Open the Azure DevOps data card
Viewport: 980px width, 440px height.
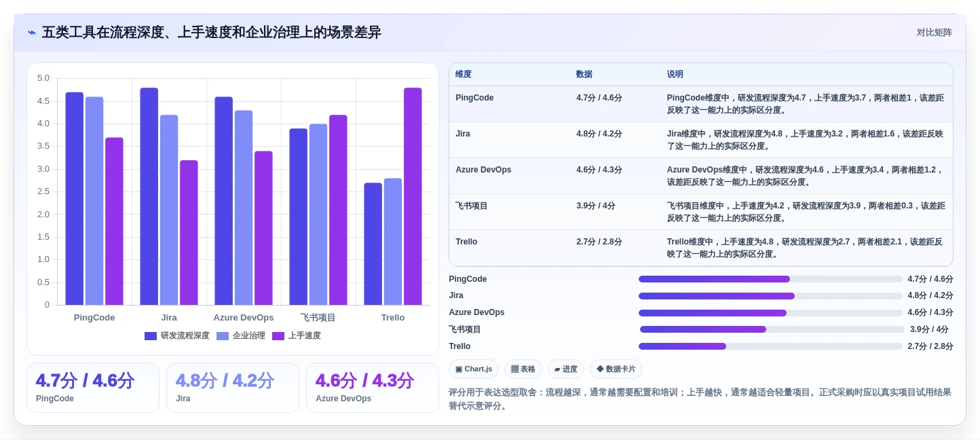[373, 388]
